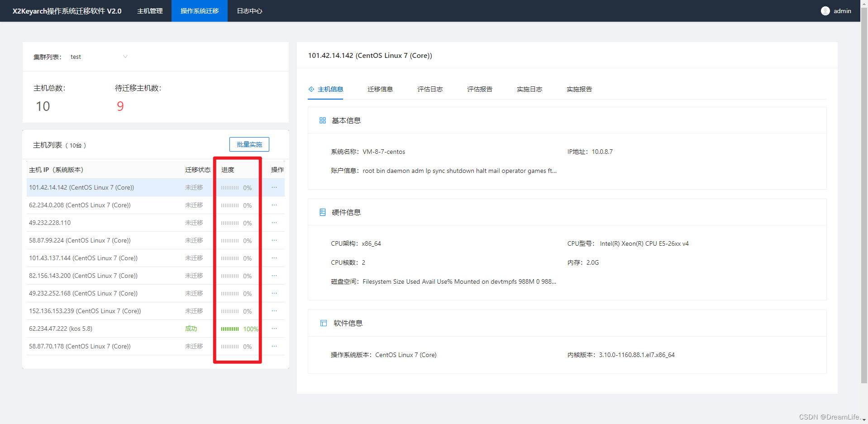Open actions menu for host 101.42.14.142

tap(274, 187)
